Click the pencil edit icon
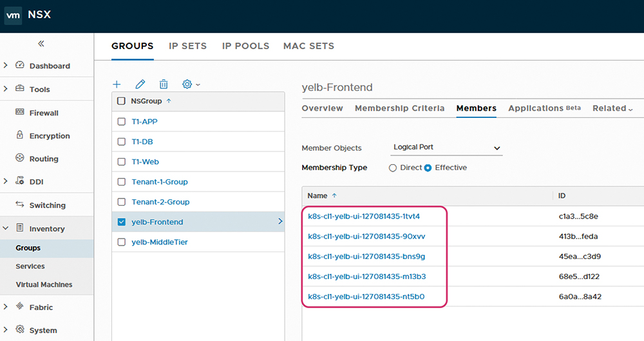 [140, 84]
